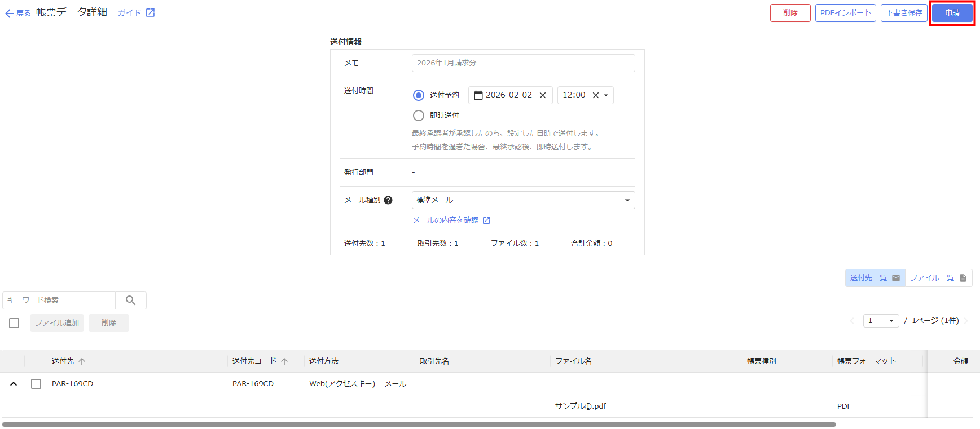
Task: Click the メモ input field
Action: [523, 63]
